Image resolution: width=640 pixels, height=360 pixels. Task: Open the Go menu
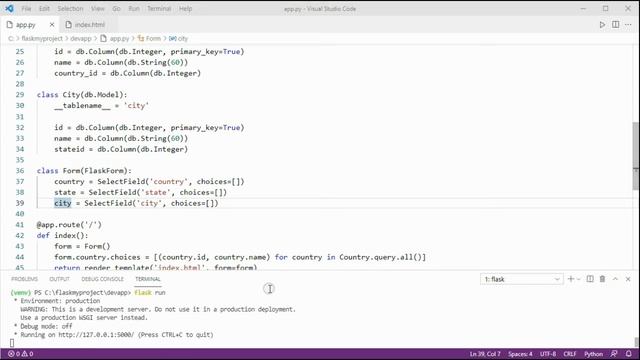tap(116, 9)
